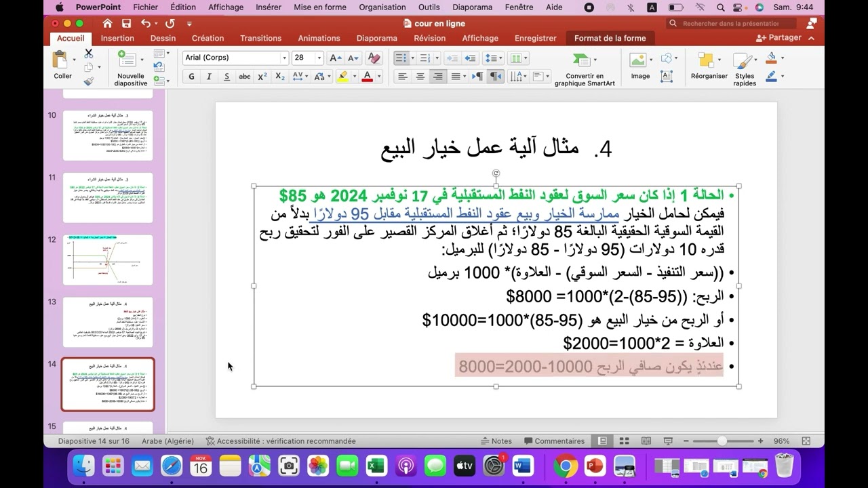Image resolution: width=868 pixels, height=488 pixels.
Task: Increase the font size with the A▲ icon
Action: 336,58
